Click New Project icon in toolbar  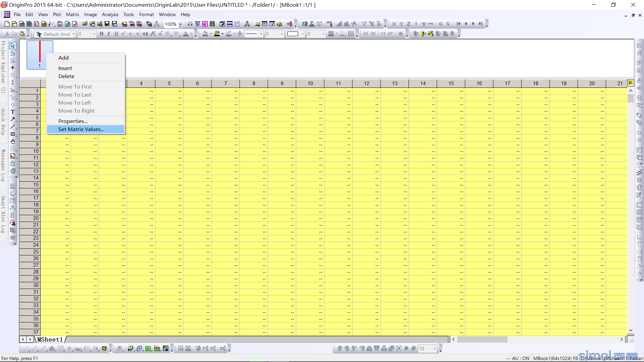click(x=7, y=24)
